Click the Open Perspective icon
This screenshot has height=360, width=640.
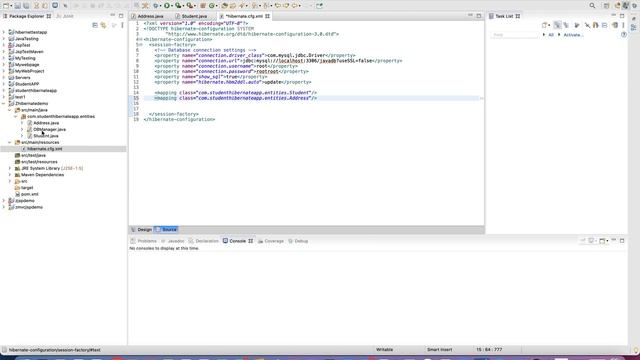[x=607, y=6]
